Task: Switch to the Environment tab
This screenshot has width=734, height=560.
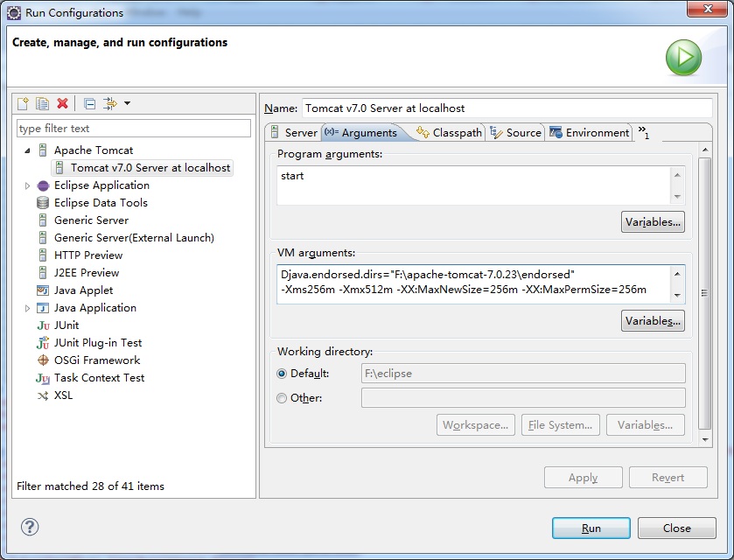Action: [590, 133]
